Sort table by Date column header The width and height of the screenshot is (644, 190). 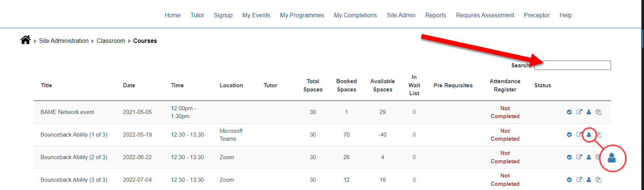click(129, 85)
